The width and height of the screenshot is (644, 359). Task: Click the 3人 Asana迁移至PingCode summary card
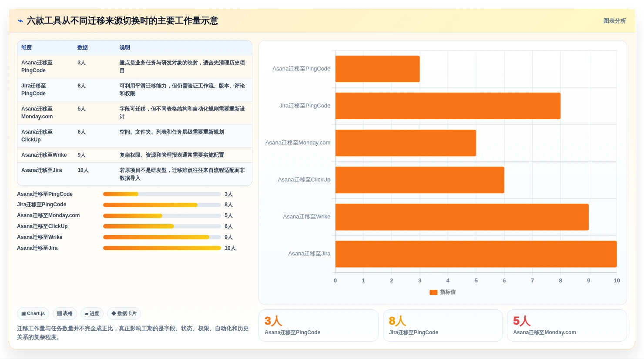[319, 325]
